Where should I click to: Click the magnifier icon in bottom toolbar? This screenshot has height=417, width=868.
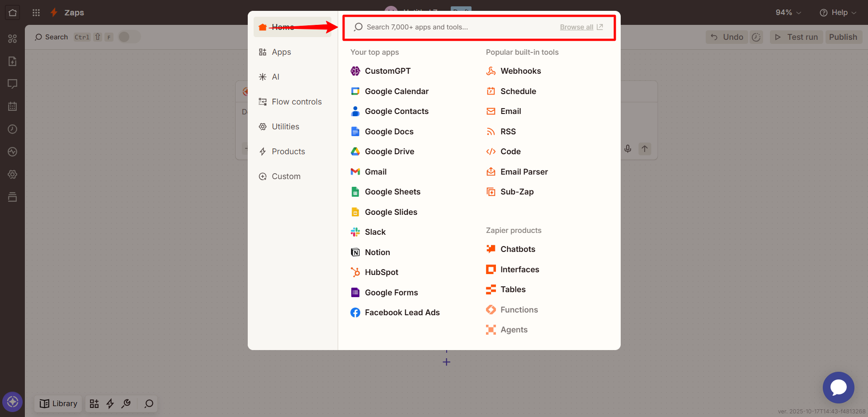click(149, 403)
